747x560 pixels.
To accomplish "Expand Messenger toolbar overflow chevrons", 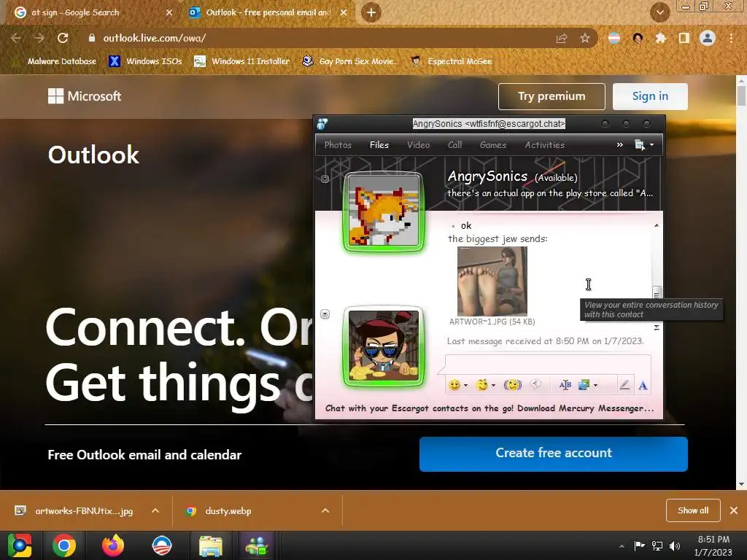I will 620,145.
